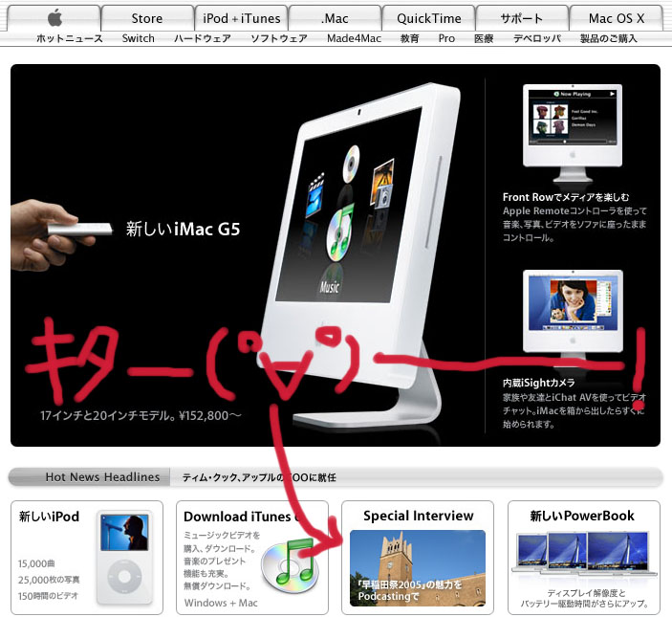Open the デベロッパ link

pyautogui.click(x=537, y=38)
